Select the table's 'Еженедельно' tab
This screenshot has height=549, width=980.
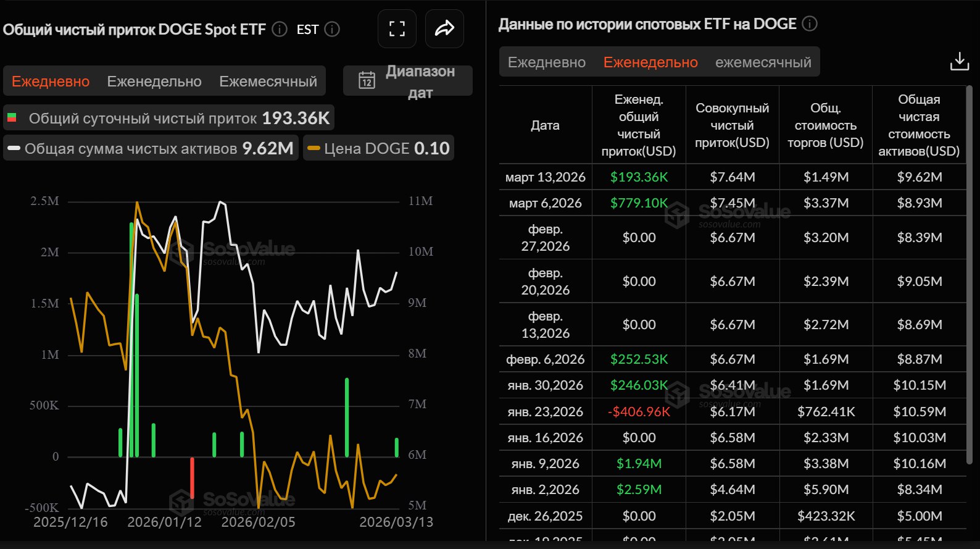click(650, 62)
